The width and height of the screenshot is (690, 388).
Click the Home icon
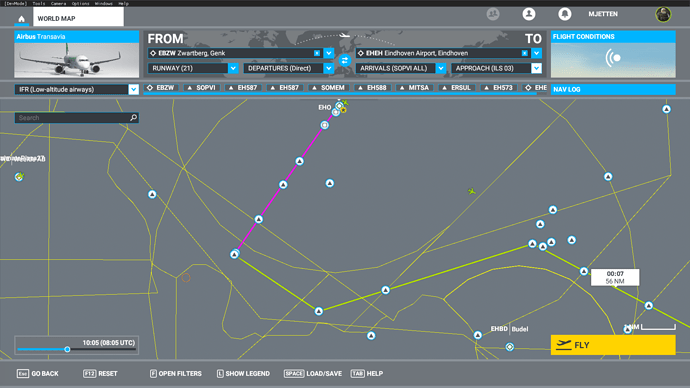click(x=21, y=19)
